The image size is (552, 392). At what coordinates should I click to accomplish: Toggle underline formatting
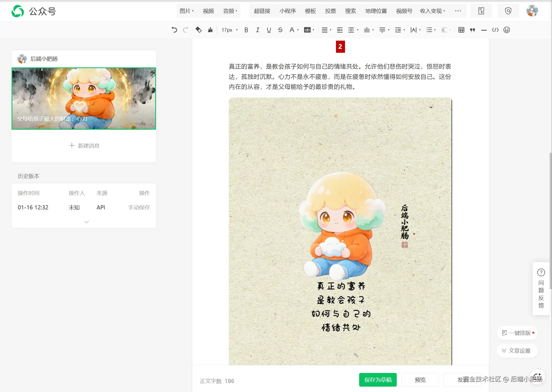point(269,30)
